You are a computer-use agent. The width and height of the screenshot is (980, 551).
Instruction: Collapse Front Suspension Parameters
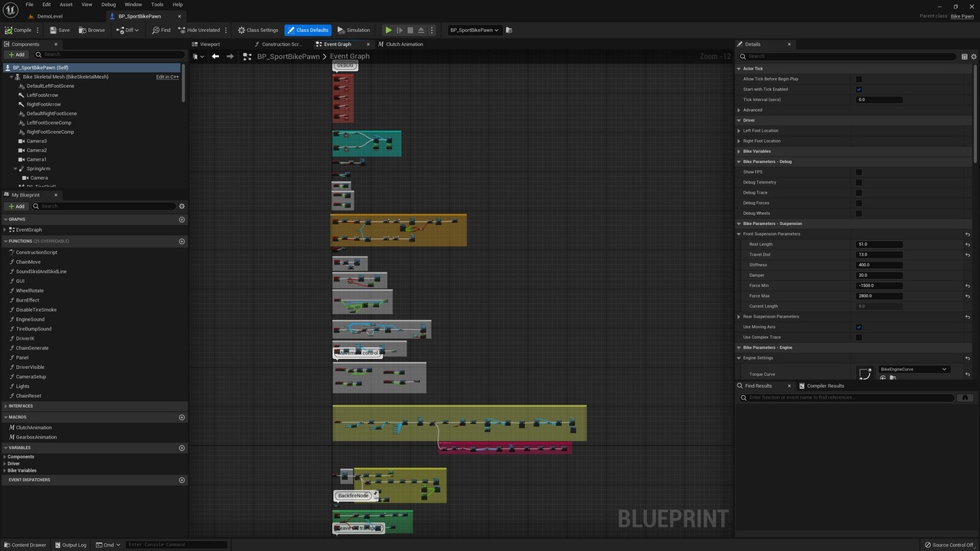pos(739,233)
